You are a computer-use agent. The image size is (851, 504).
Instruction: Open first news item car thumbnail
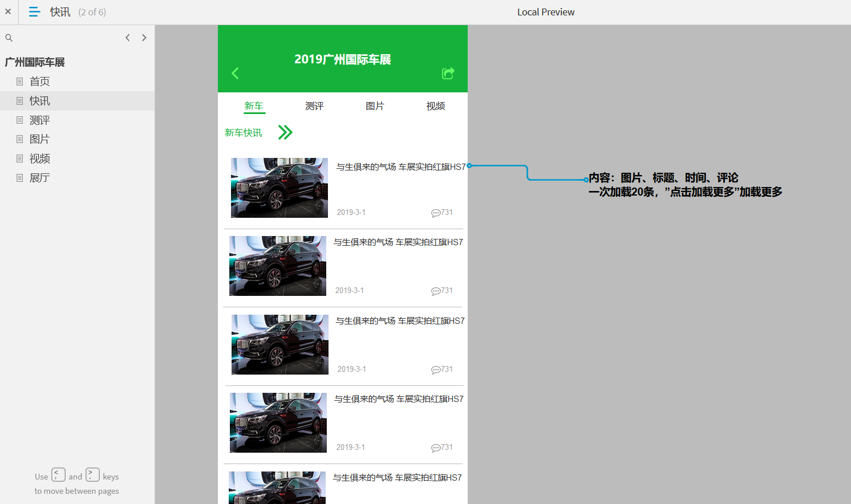pos(279,188)
